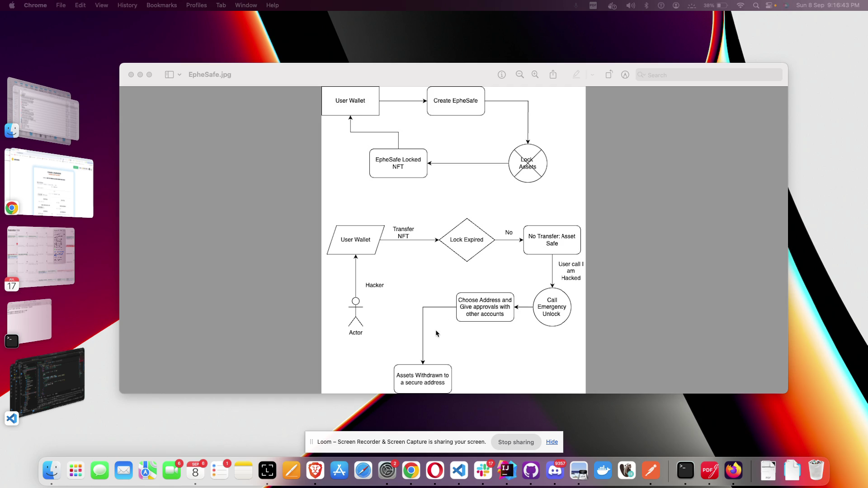Open the Edit menu

coord(80,5)
